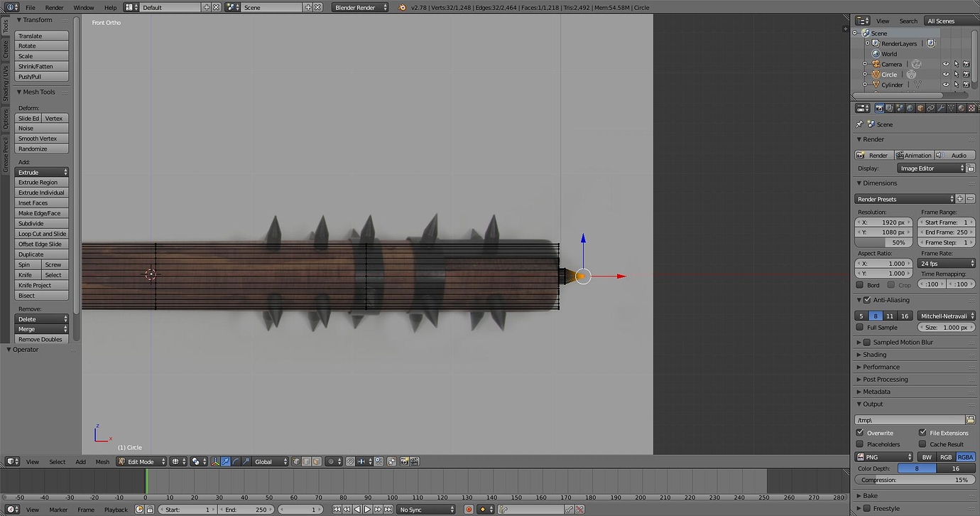
Task: Open the Modifiers wrench tab icon
Action: coord(941,108)
